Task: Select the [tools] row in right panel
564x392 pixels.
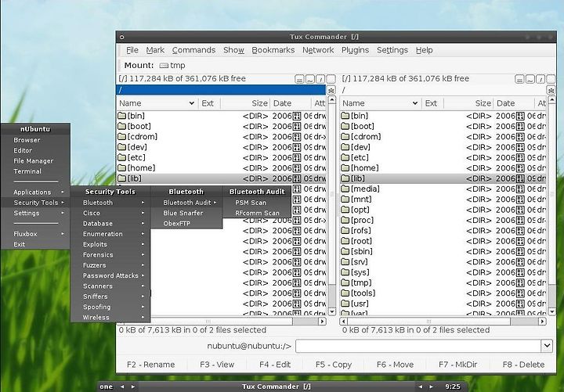Action: [443, 293]
